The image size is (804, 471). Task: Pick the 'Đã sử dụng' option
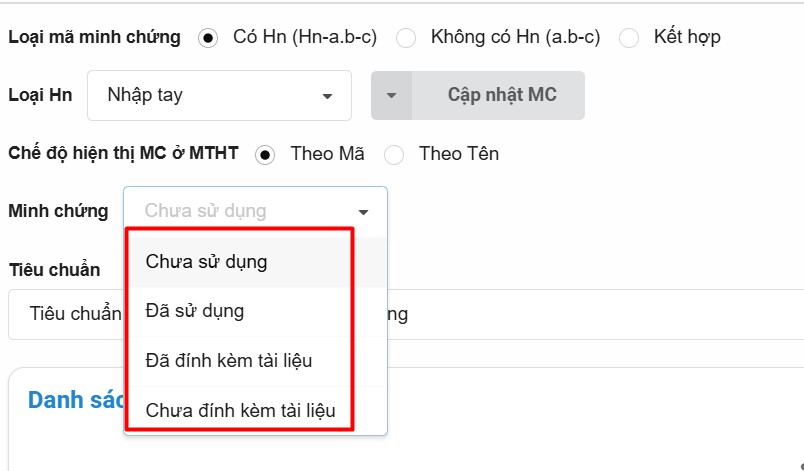[195, 311]
